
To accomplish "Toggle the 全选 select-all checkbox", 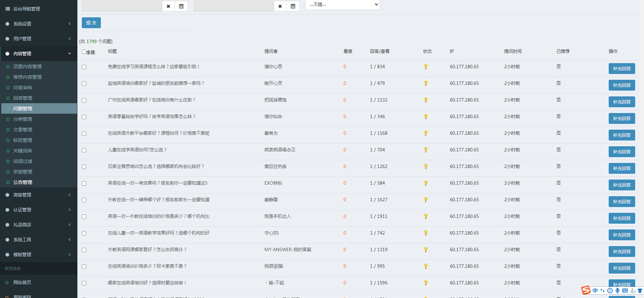I will point(84,52).
